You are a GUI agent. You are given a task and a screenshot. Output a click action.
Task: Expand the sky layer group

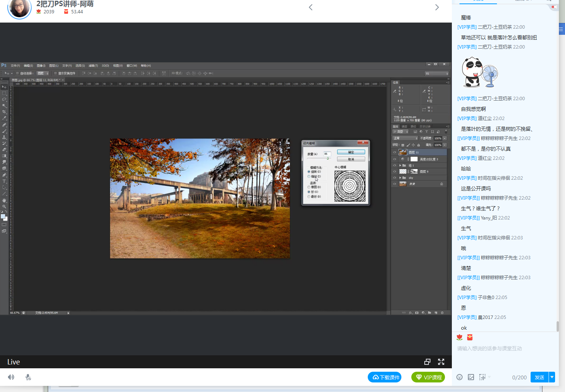tap(400, 178)
